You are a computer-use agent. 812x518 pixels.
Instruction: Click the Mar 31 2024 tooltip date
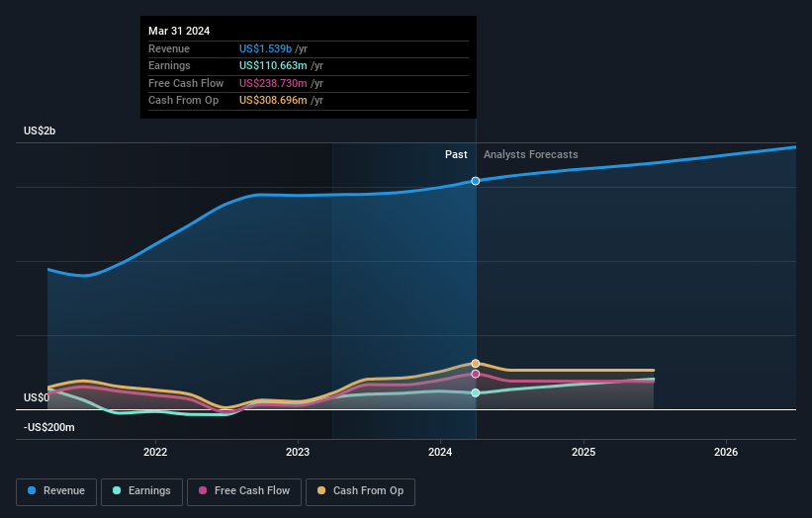(179, 31)
